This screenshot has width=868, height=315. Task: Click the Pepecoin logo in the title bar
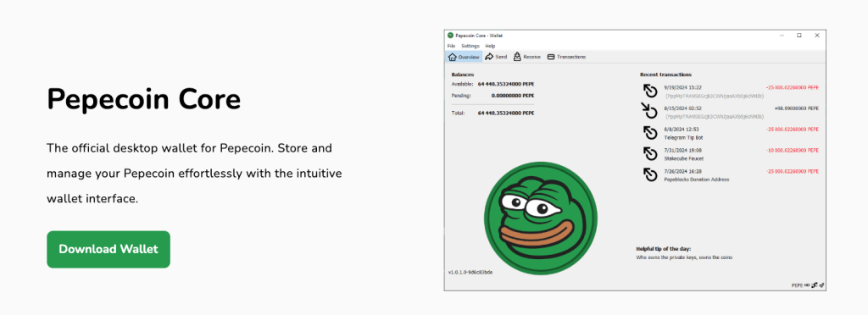451,36
